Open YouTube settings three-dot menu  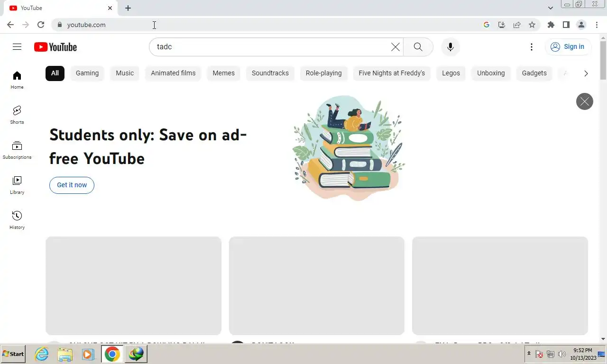point(532,47)
